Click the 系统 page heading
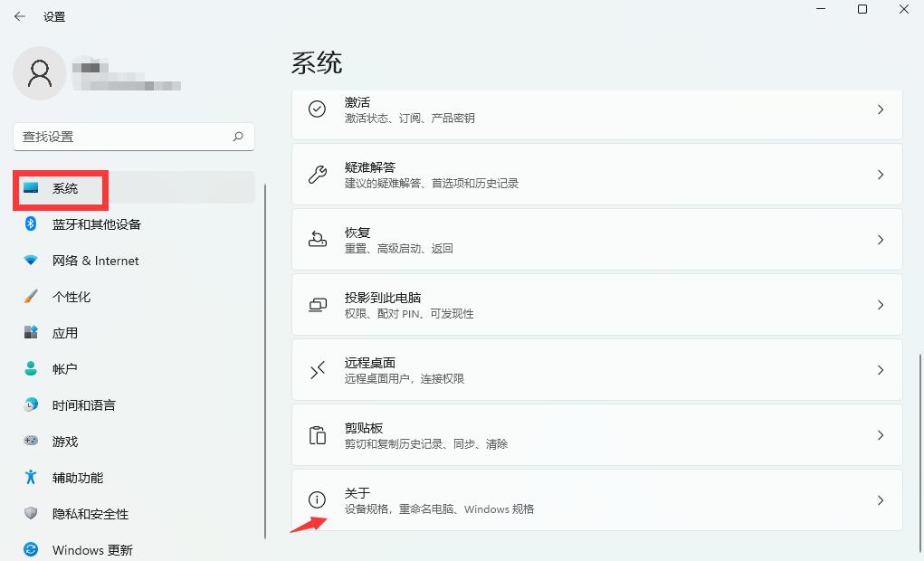This screenshot has width=924, height=561. (317, 62)
